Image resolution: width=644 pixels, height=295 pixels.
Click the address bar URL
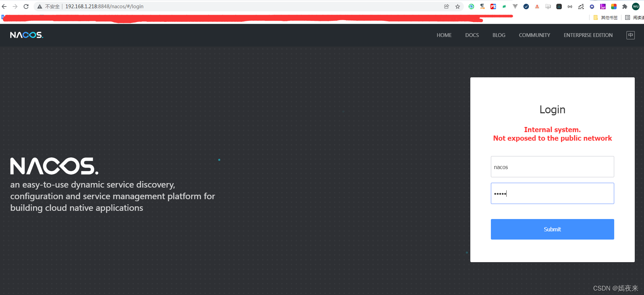[104, 7]
